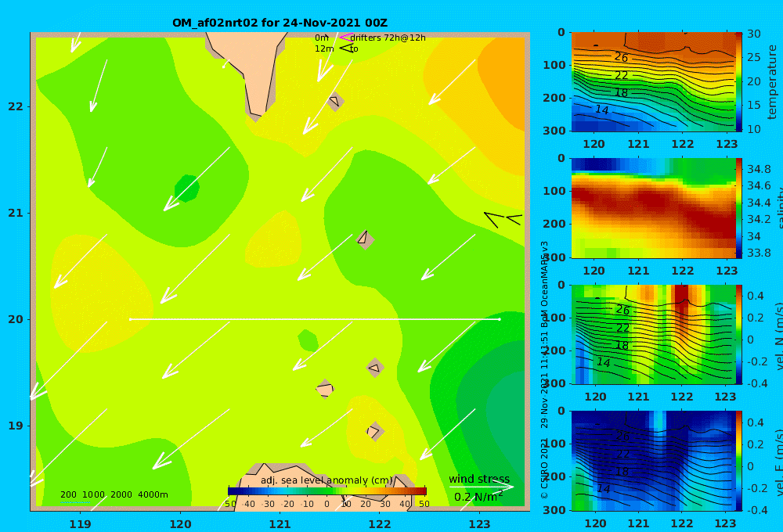
Task: Click the western endpoint of the white transect line
Action: pyautogui.click(x=130, y=319)
